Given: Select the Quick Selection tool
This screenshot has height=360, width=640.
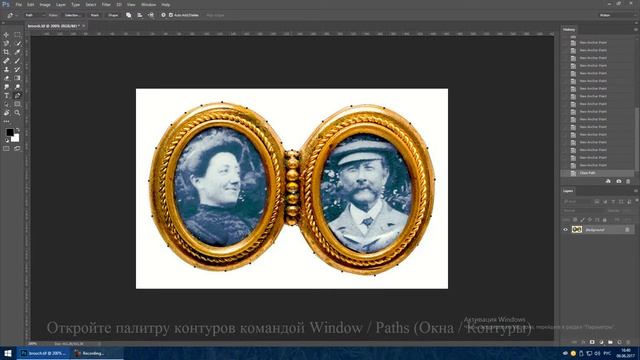Looking at the screenshot, I should 17,43.
